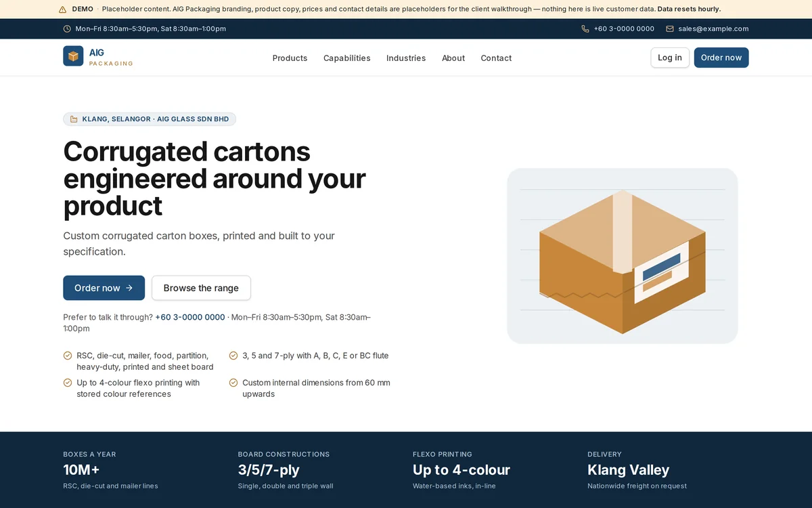The image size is (812, 508).
Task: Click the sales@example.com email link
Action: [713, 28]
